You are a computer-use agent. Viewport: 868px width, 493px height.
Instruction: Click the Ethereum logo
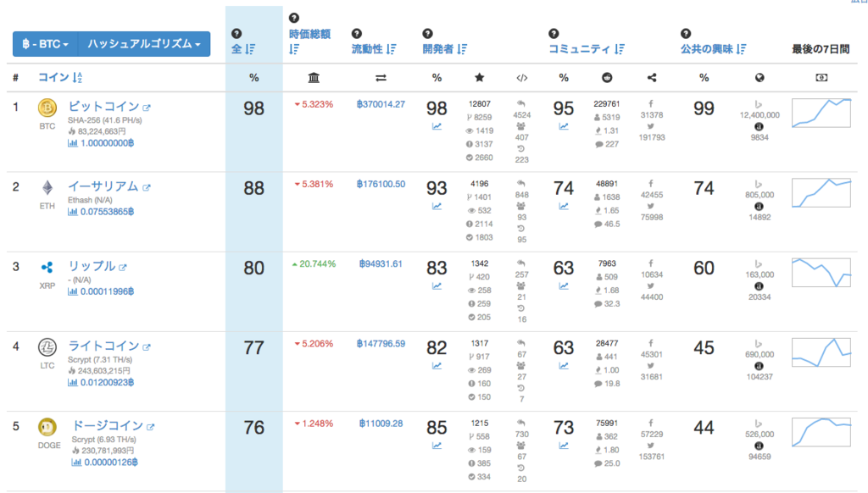tap(47, 188)
